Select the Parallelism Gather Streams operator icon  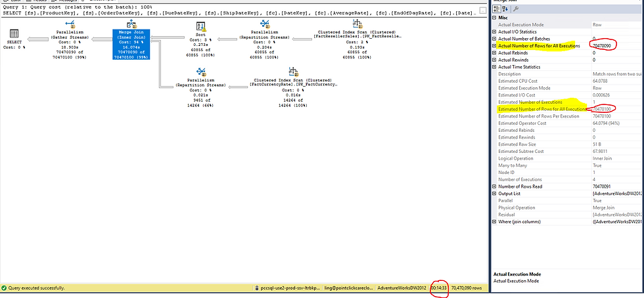pyautogui.click(x=70, y=24)
